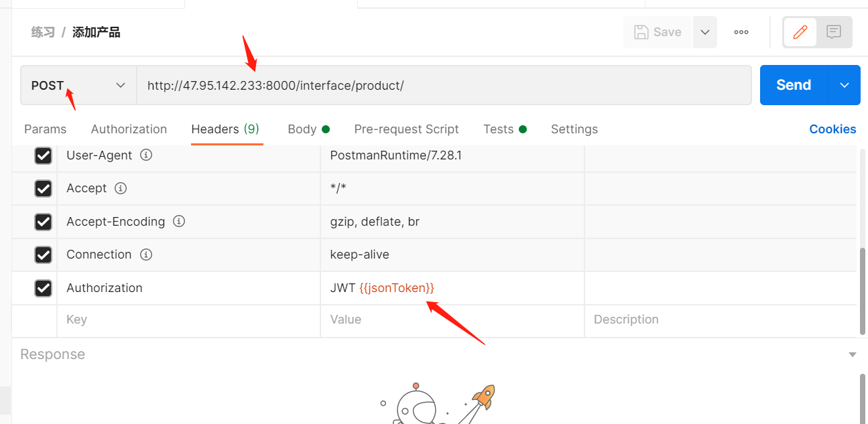Click the Save button

point(658,32)
